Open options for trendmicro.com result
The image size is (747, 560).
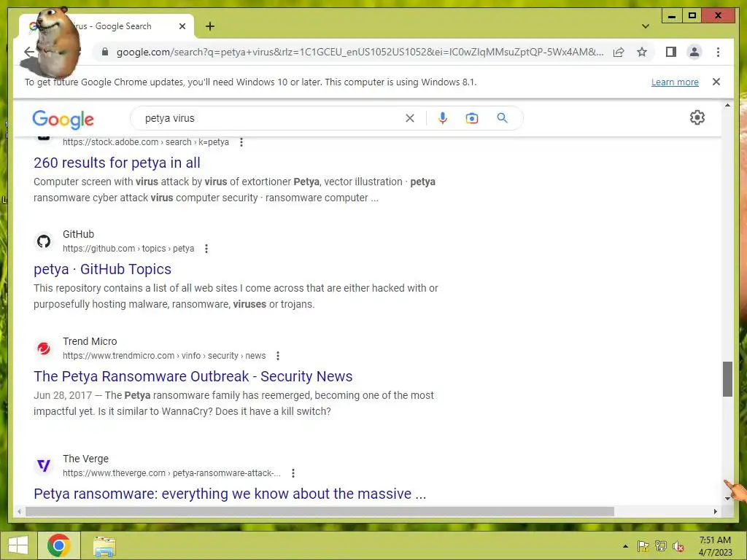click(278, 356)
